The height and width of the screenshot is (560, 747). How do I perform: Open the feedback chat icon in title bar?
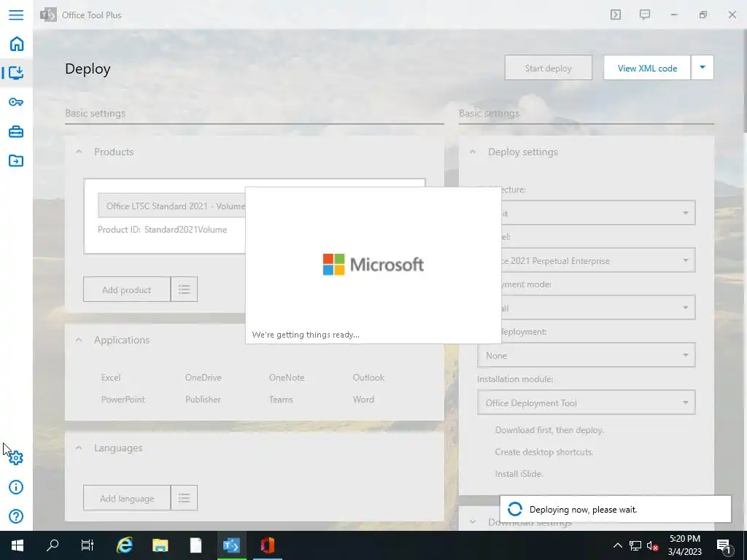645,15
